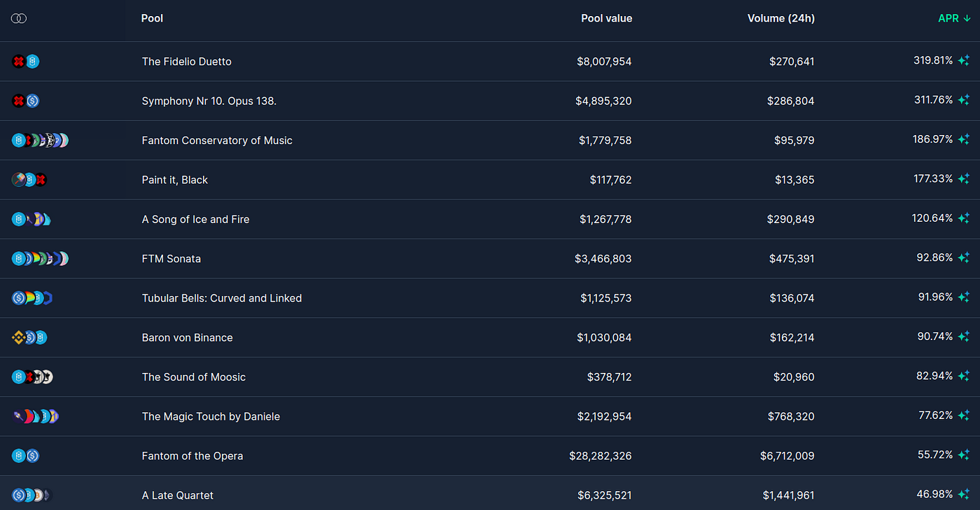The image size is (980, 510).
Task: Click sparkle icon beside 319.81% APR
Action: (x=964, y=62)
